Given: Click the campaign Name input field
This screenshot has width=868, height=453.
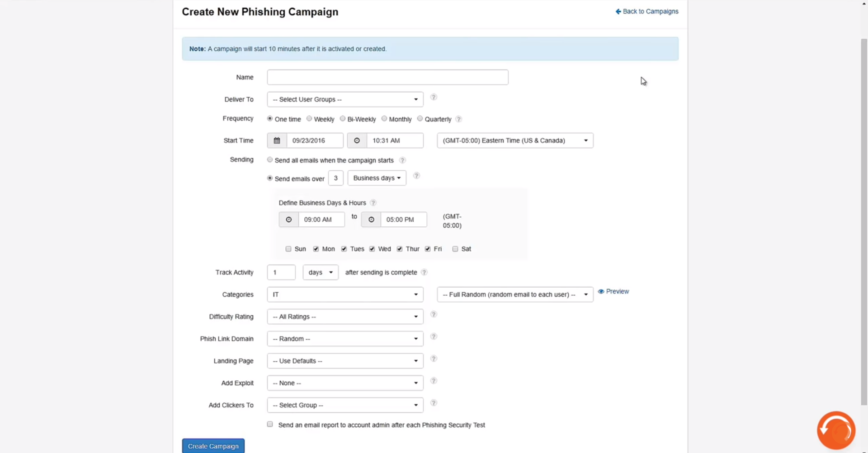Looking at the screenshot, I should point(387,77).
